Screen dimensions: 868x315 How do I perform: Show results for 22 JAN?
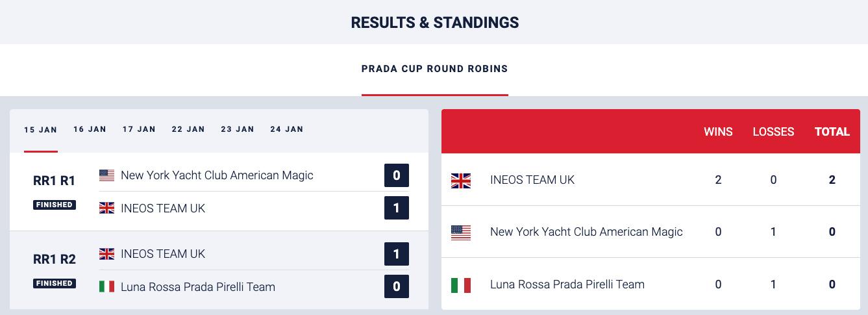188,129
